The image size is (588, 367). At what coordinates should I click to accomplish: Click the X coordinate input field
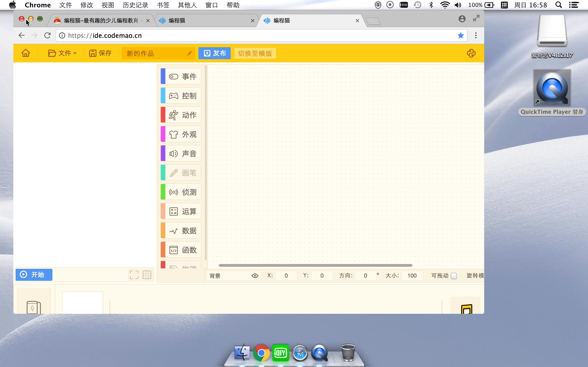pyautogui.click(x=286, y=275)
